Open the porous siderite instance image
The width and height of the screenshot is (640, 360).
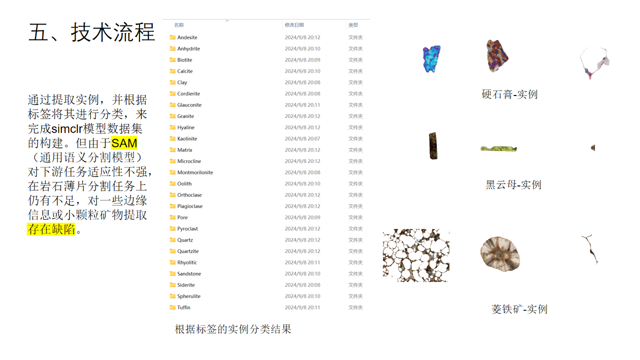tap(416, 255)
